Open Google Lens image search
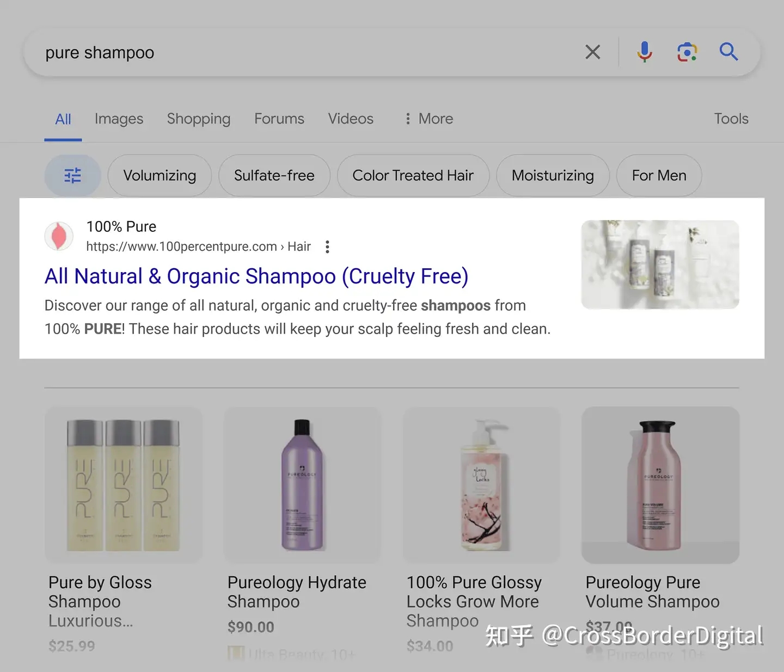 [687, 52]
